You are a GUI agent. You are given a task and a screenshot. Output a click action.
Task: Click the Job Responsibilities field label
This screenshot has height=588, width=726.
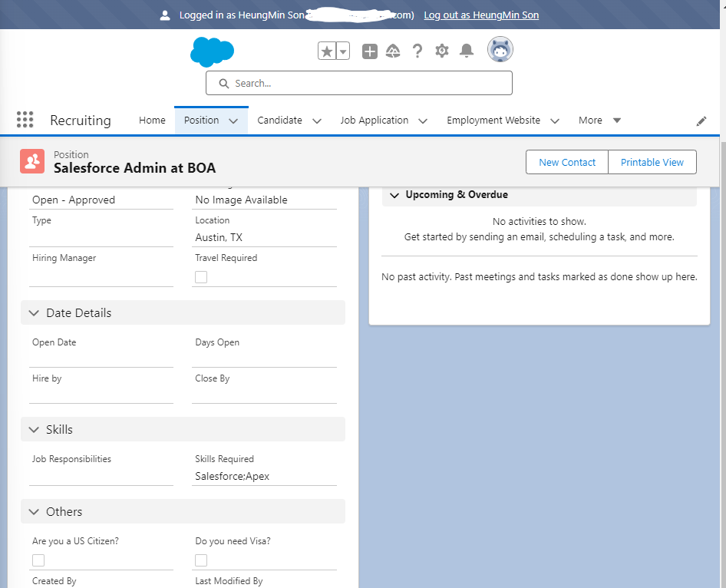tap(71, 459)
